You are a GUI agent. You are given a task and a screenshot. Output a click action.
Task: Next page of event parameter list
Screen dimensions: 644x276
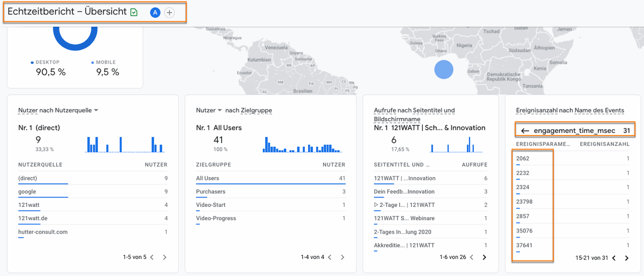[627, 258]
